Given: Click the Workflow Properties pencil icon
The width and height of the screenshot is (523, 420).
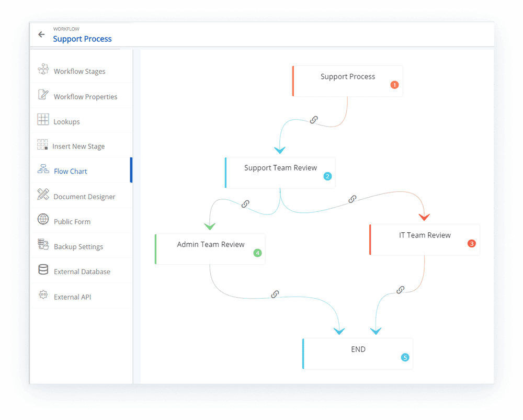Looking at the screenshot, I should click(x=43, y=95).
